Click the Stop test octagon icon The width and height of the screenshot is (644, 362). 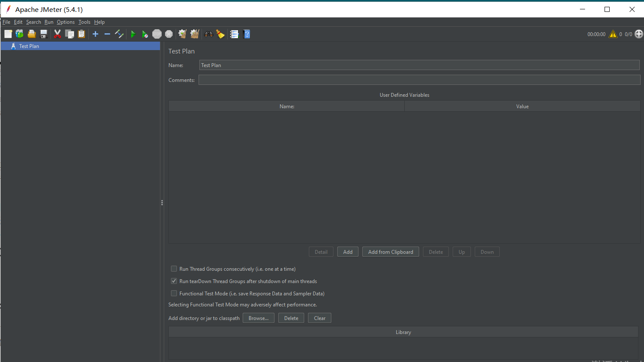pyautogui.click(x=157, y=34)
